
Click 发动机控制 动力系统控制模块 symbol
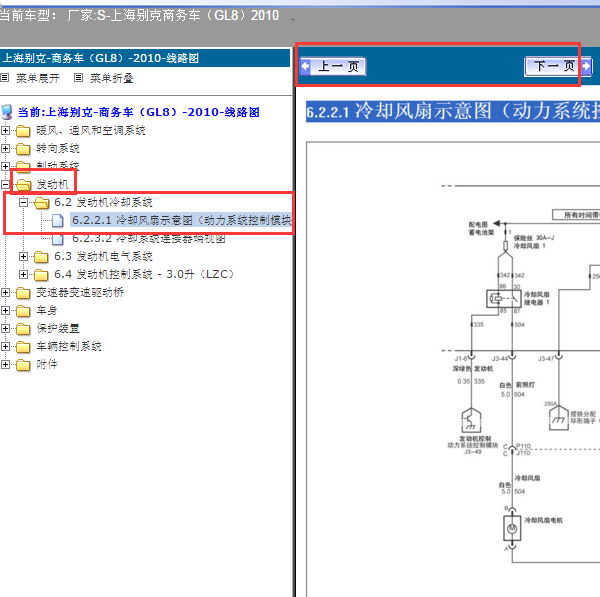pyautogui.click(x=471, y=421)
